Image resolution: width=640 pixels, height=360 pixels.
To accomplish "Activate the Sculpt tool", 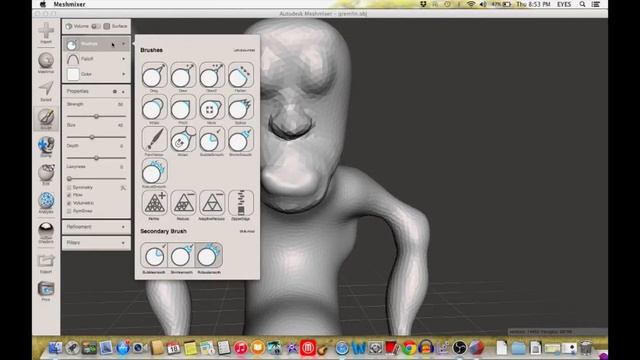I will (x=46, y=118).
